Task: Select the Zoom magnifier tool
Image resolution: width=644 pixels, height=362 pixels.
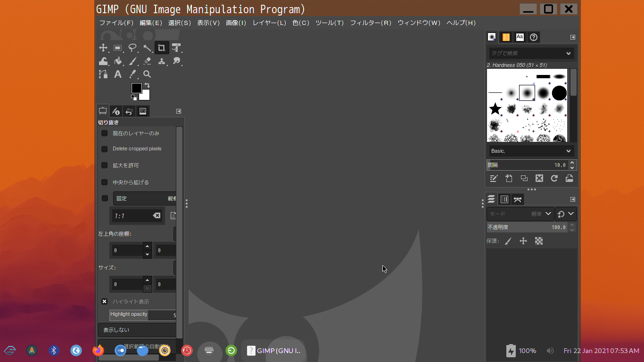Action: tap(147, 74)
